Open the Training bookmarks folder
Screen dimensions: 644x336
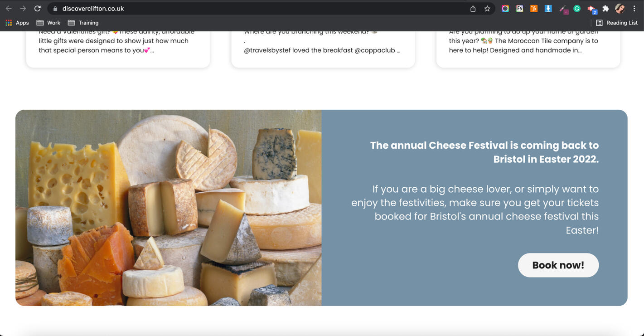(83, 23)
